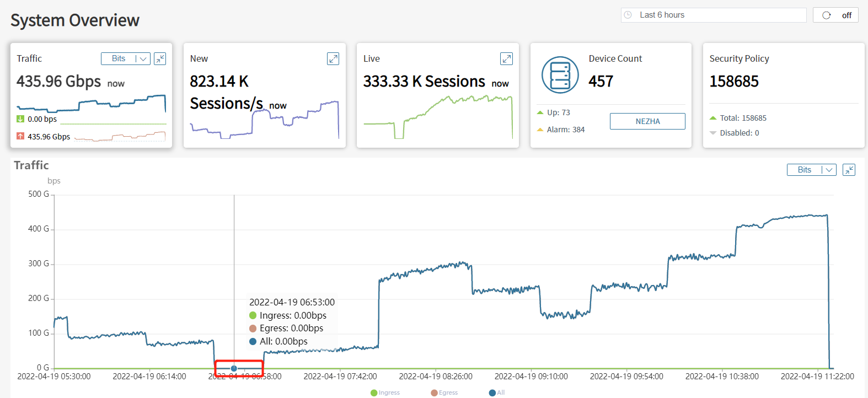The image size is (868, 398).
Task: Click the highlighted data point at 06:53:00
Action: (234, 368)
